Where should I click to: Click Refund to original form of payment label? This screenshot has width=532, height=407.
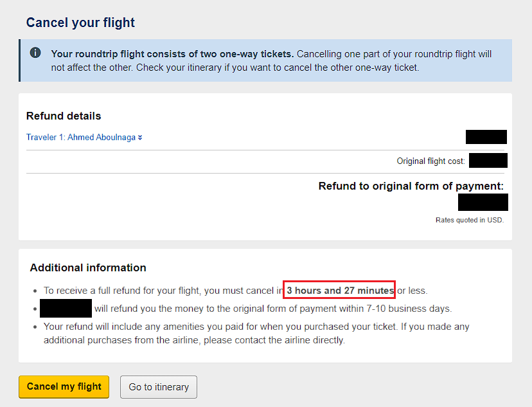411,186
